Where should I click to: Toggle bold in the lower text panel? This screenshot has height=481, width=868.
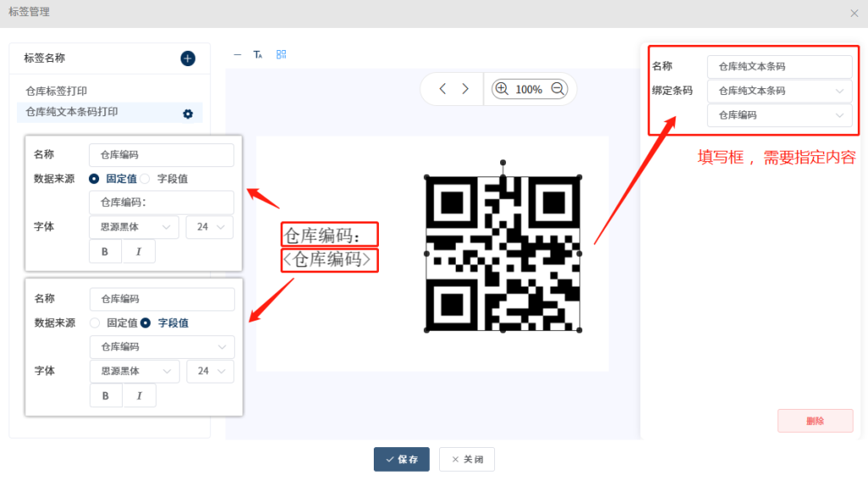click(x=105, y=395)
